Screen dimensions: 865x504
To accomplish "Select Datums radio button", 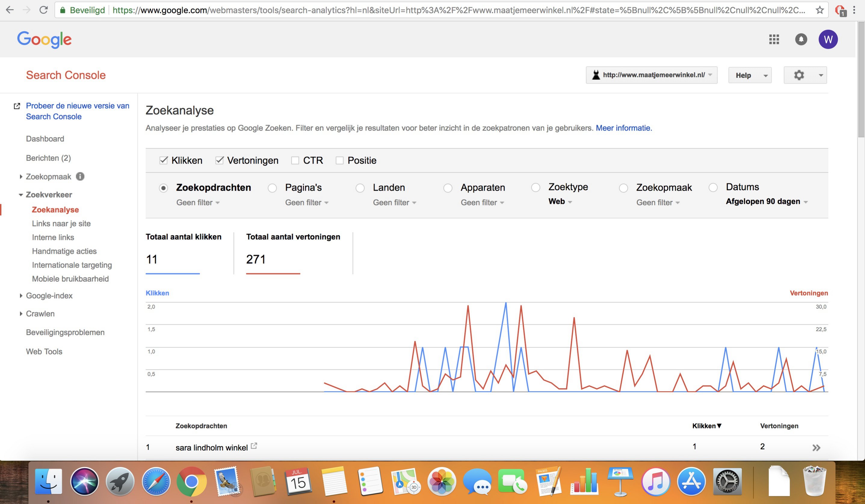I will [713, 187].
